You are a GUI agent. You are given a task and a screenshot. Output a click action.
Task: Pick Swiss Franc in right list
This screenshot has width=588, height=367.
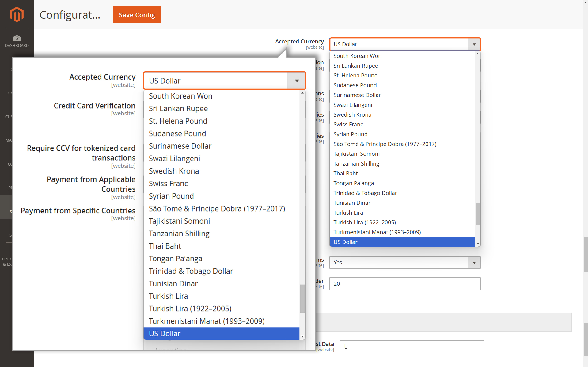click(x=402, y=124)
